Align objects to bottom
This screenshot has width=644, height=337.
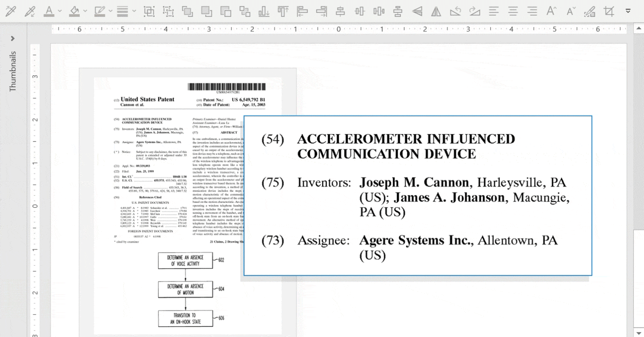tap(264, 11)
